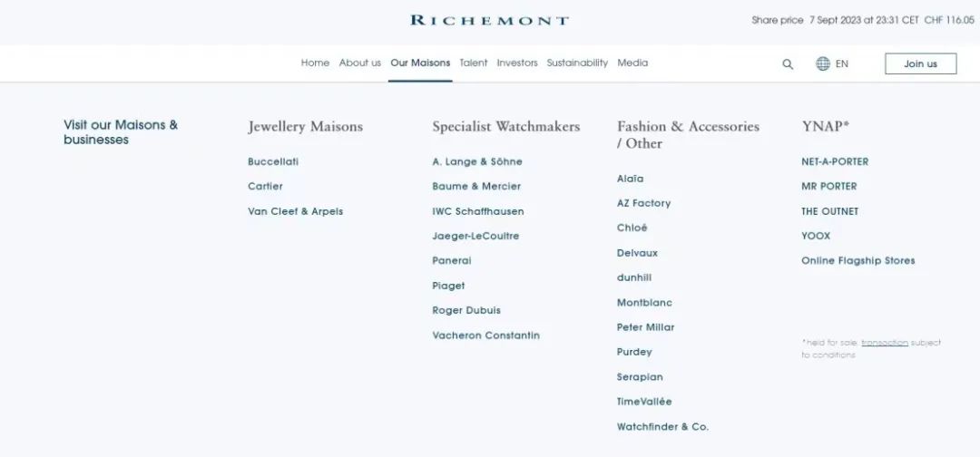Screen dimensions: 980x457
Task: Go to the Sustainability menu item
Action: pos(577,63)
